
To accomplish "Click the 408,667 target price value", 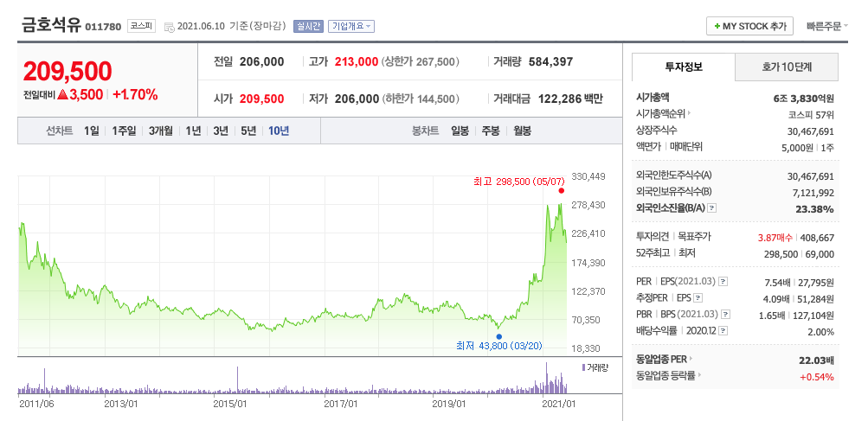I will 817,238.
